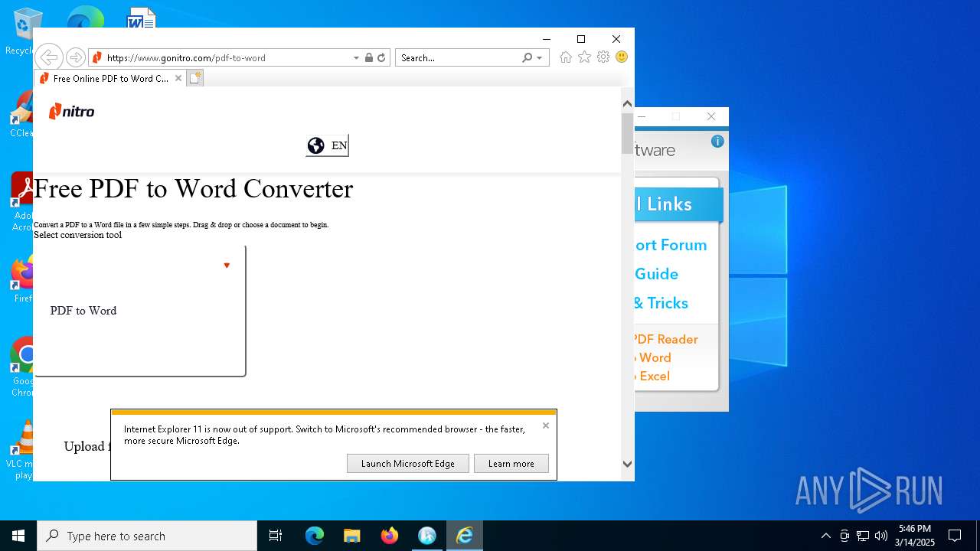Click the orange Excel link in background window
980x551 pixels.
click(652, 376)
